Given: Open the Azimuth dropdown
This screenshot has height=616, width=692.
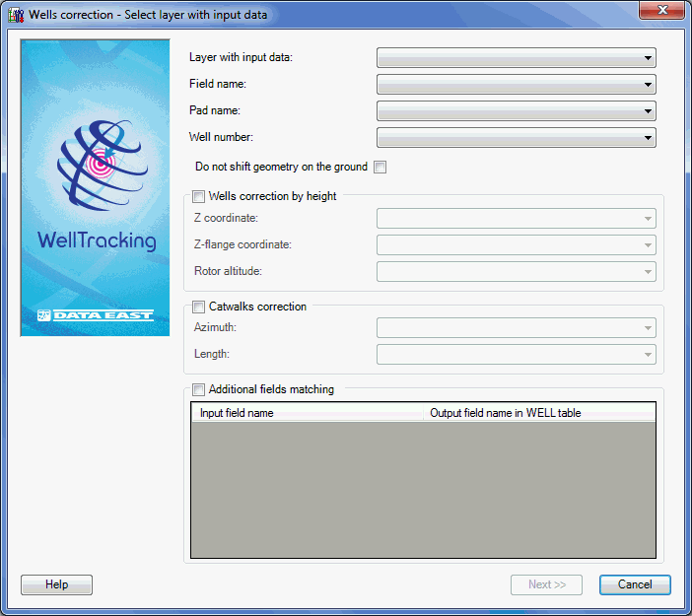Looking at the screenshot, I should coord(516,328).
